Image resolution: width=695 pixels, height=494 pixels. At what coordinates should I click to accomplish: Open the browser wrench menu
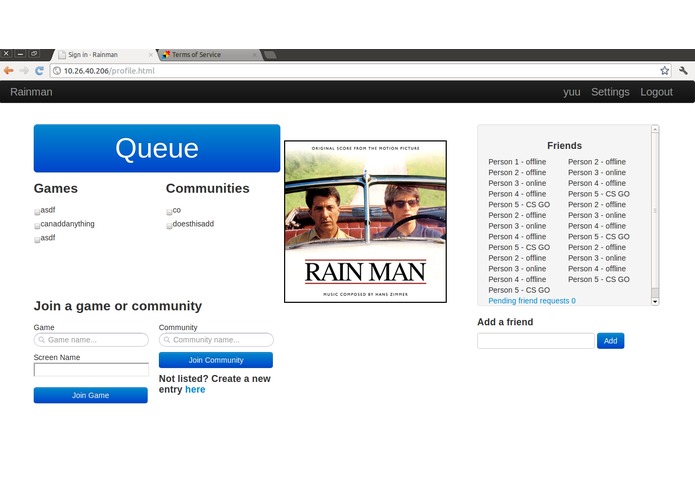(683, 70)
